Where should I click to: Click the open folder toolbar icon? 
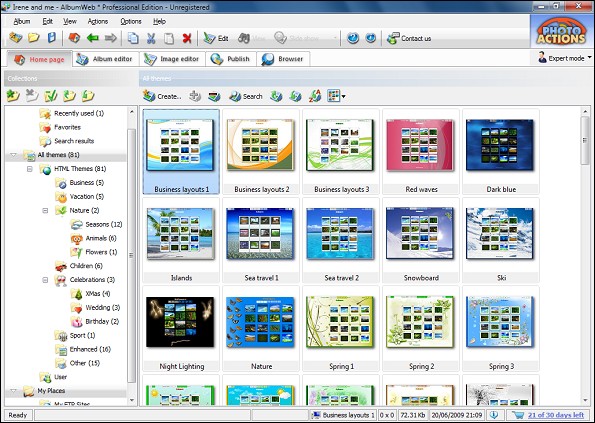click(x=34, y=38)
